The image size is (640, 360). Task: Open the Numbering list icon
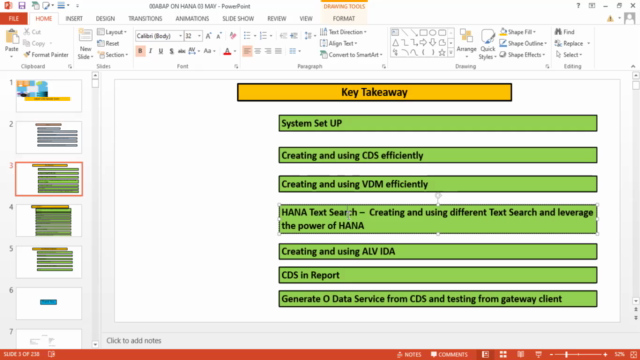click(x=263, y=36)
